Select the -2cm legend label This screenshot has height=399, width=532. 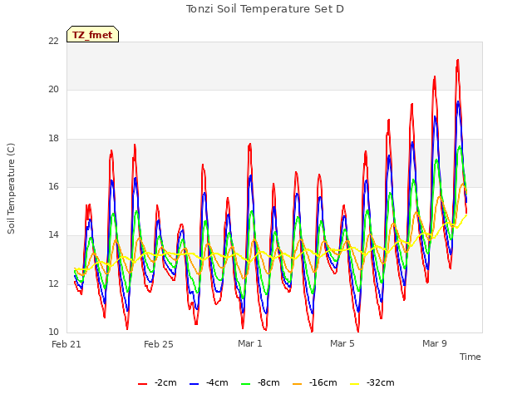pyautogui.click(x=165, y=382)
